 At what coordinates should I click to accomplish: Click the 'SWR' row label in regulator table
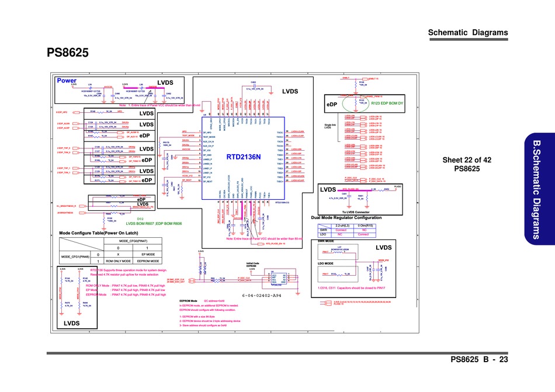[323, 230]
